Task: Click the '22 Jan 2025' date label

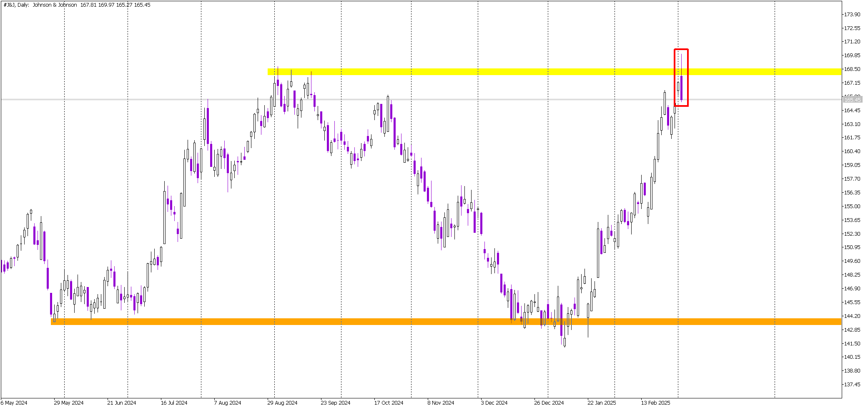Action: pos(602,403)
